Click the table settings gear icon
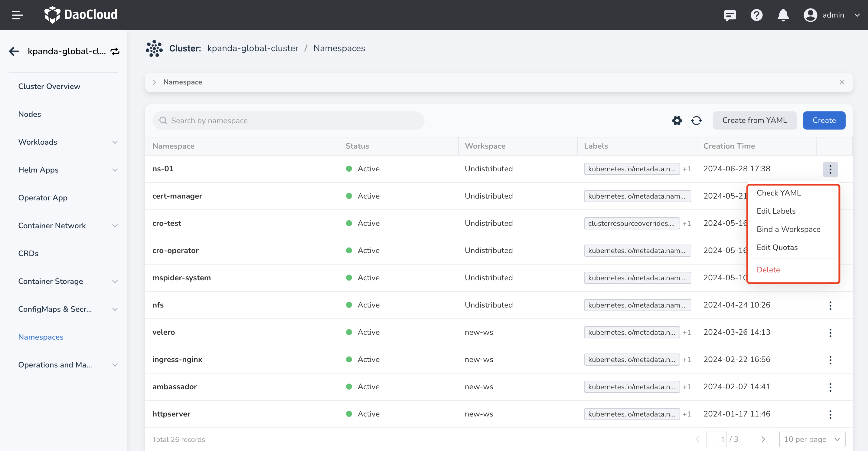This screenshot has width=868, height=451. click(677, 120)
